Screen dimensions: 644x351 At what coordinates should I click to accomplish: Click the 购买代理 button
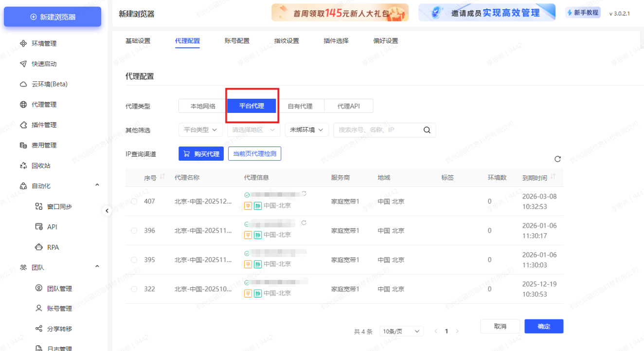point(201,153)
